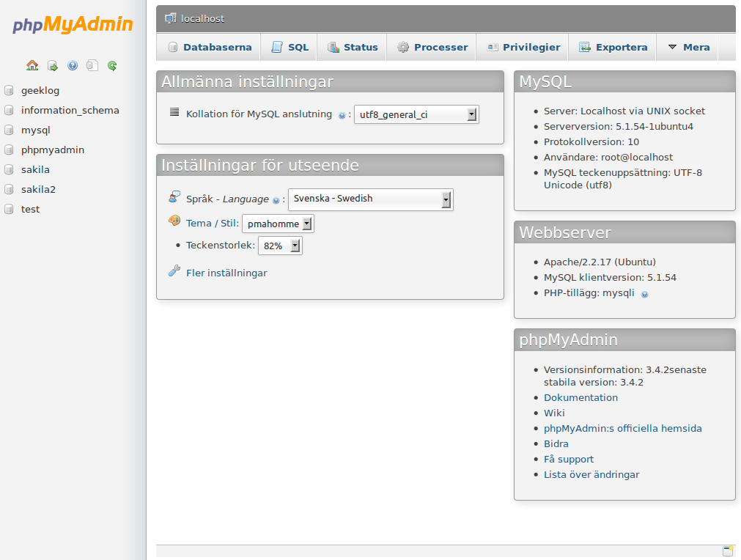Open Fler inställningar link
Image resolution: width=741 pixels, height=560 pixels.
point(226,273)
